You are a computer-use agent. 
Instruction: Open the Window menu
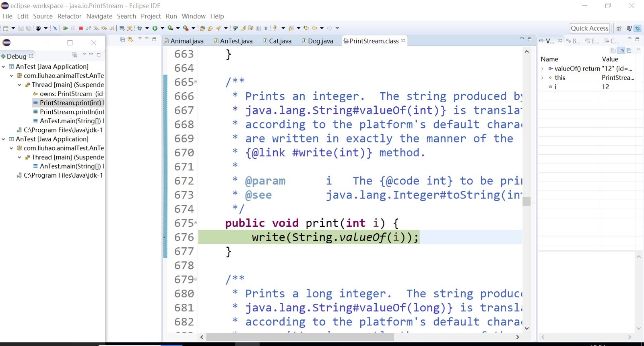194,16
